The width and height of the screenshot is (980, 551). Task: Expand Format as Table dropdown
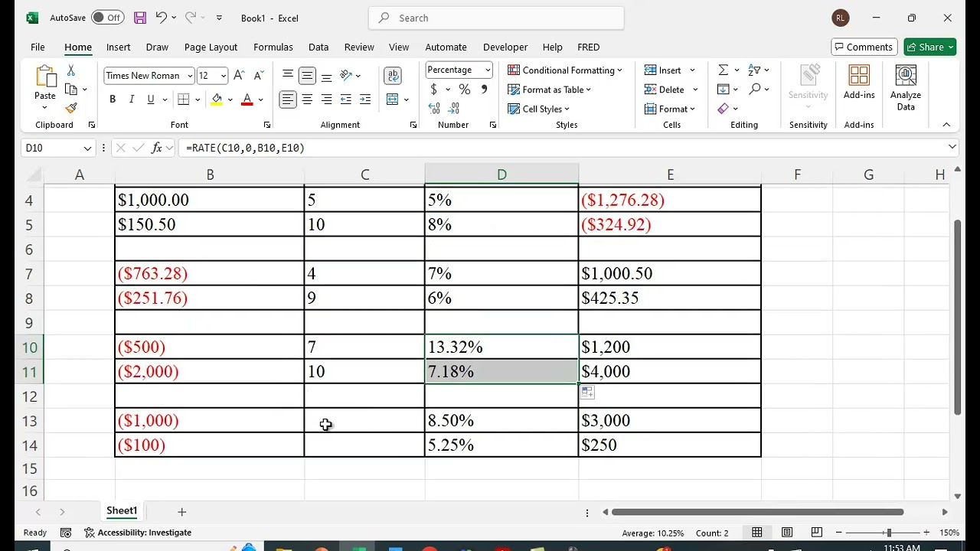(x=588, y=90)
